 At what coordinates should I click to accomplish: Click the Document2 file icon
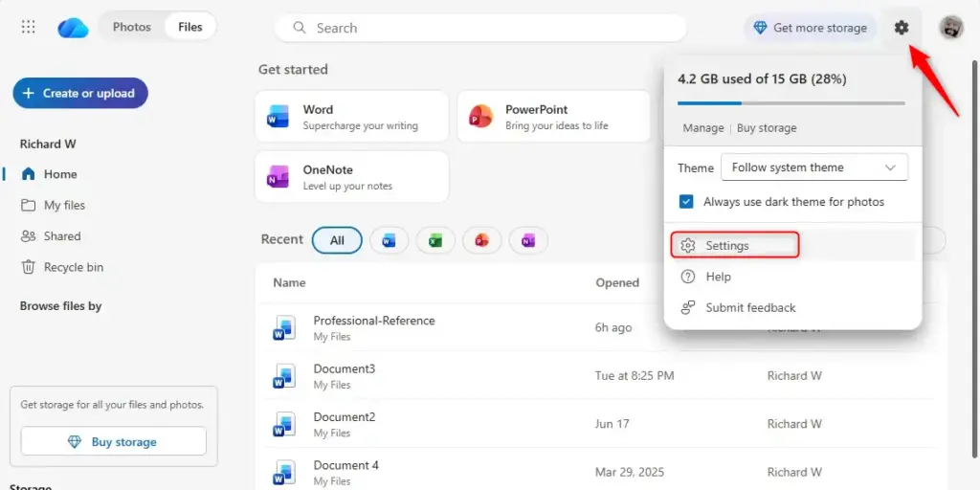point(283,424)
